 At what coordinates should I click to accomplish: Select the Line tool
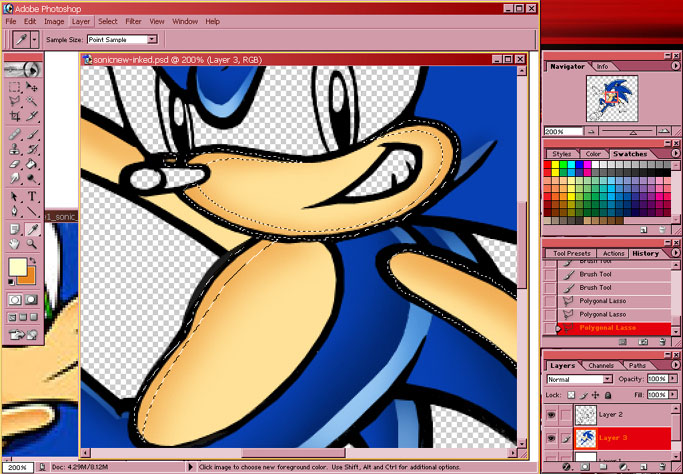[x=31, y=211]
